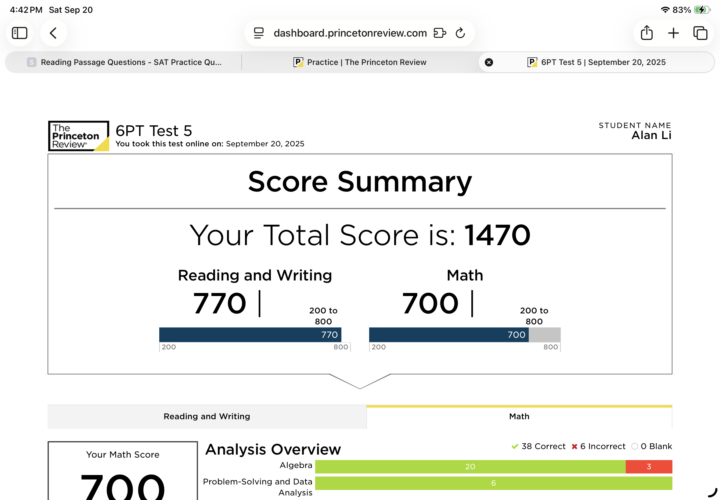This screenshot has height=500, width=720.
Task: Click the favicon on Practice tab
Action: (x=298, y=62)
